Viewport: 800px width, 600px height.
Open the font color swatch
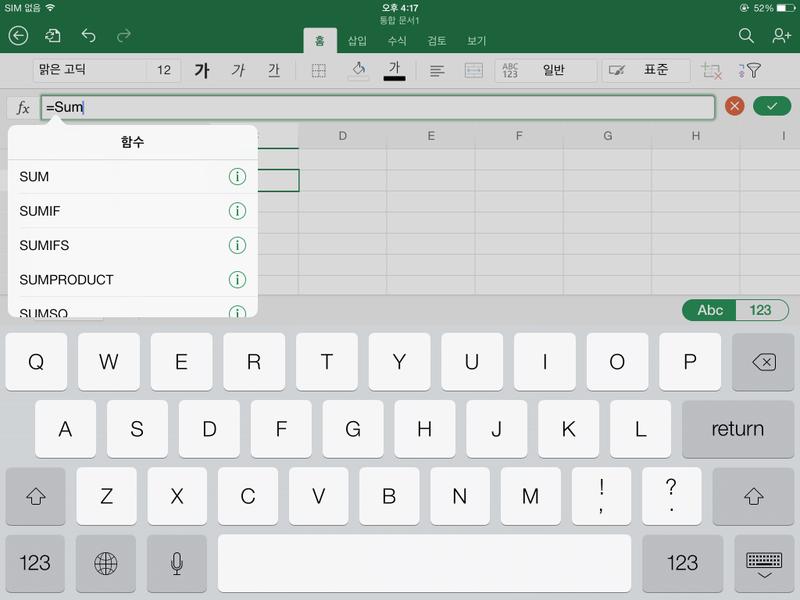(x=394, y=71)
